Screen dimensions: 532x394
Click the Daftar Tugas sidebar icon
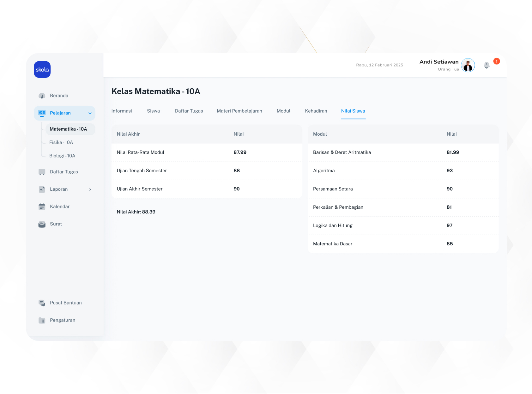[x=42, y=172]
